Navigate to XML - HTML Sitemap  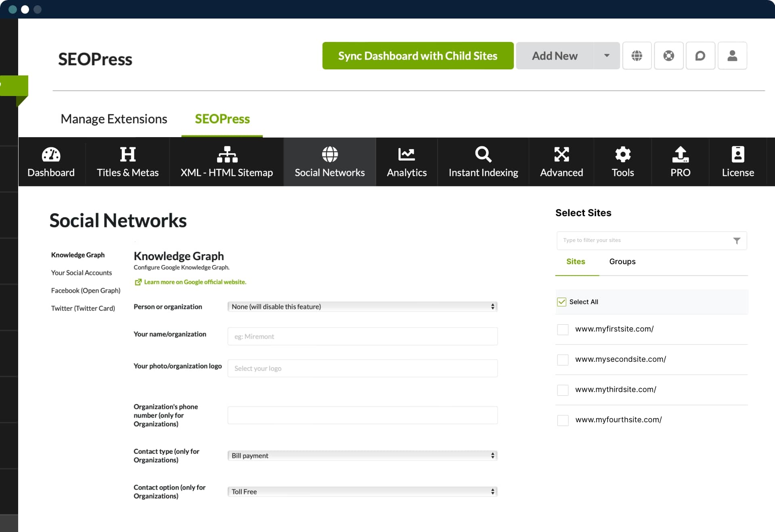point(227,162)
